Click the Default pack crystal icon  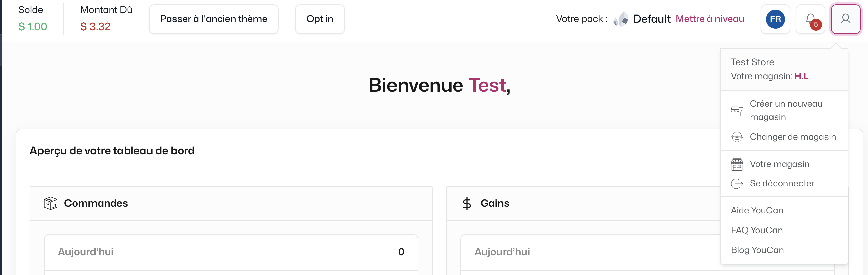(x=621, y=19)
